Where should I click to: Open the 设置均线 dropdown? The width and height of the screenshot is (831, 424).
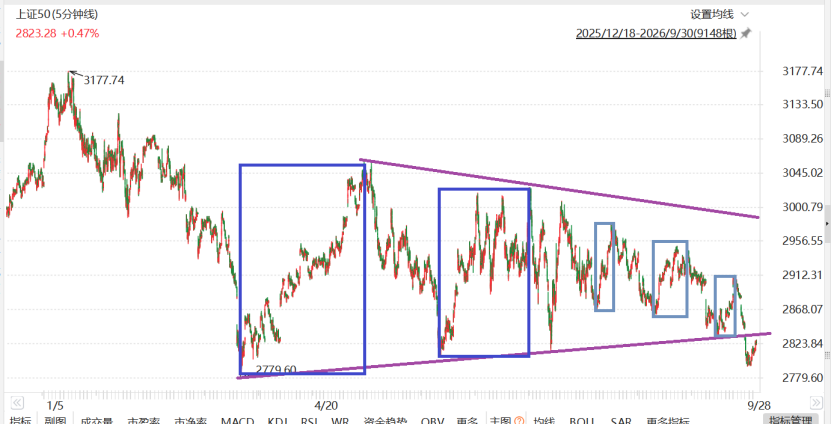[x=719, y=14]
